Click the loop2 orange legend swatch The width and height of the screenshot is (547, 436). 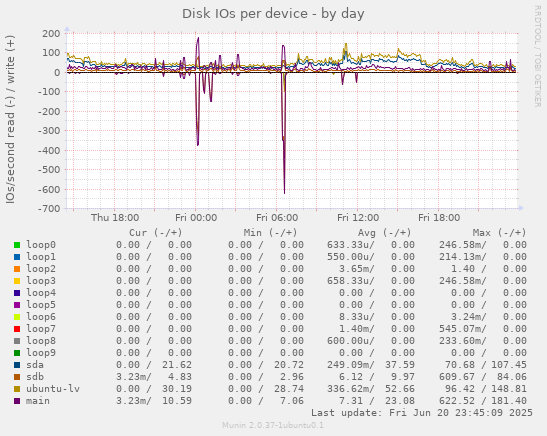(x=17, y=269)
